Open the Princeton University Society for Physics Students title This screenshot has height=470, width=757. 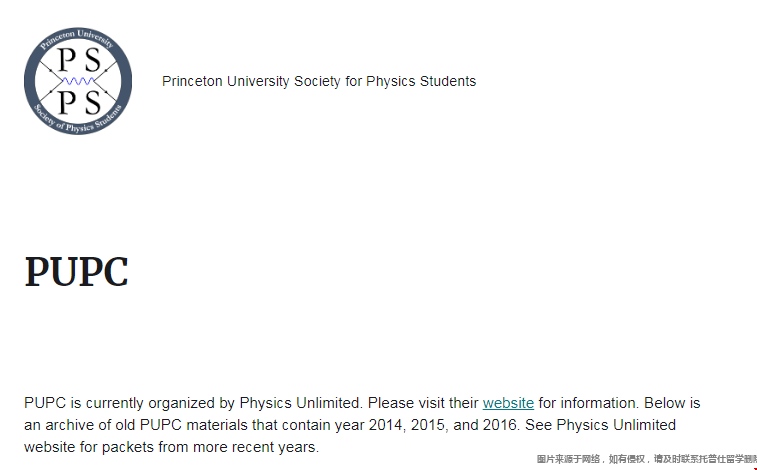[319, 81]
